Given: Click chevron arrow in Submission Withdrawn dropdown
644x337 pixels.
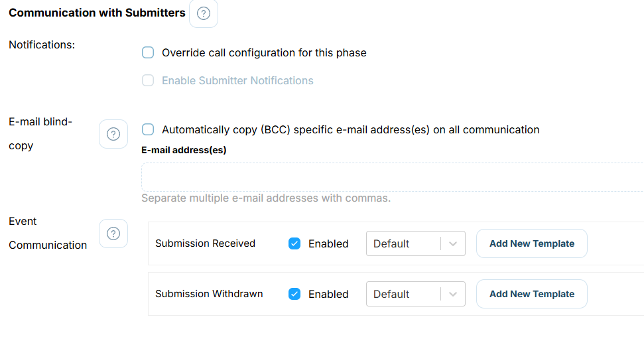Looking at the screenshot, I should coord(453,295).
